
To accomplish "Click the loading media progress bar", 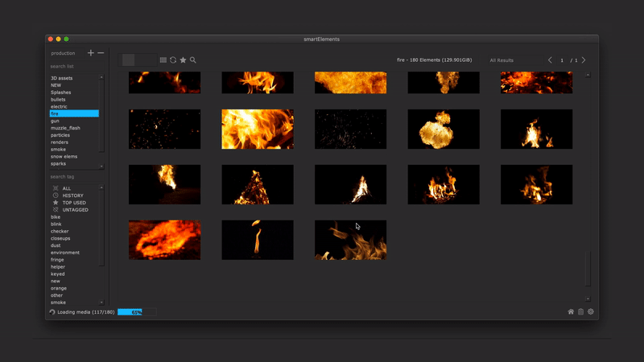I will [x=137, y=311].
